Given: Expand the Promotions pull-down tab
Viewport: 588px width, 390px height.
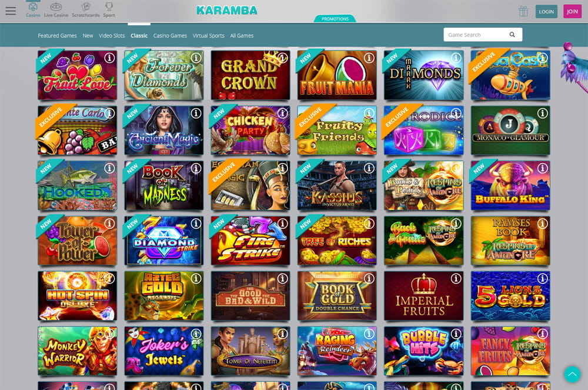Looking at the screenshot, I should pos(335,19).
